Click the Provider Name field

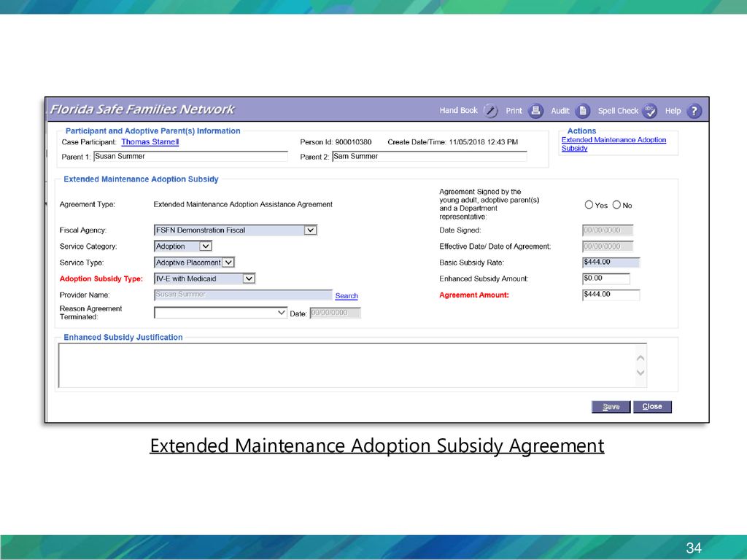[x=243, y=295]
